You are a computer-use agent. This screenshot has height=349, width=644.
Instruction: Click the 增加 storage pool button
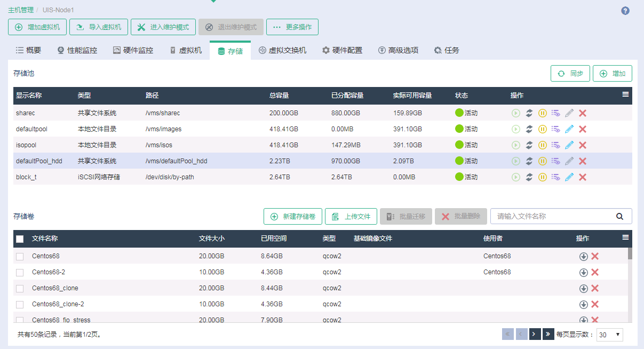613,74
